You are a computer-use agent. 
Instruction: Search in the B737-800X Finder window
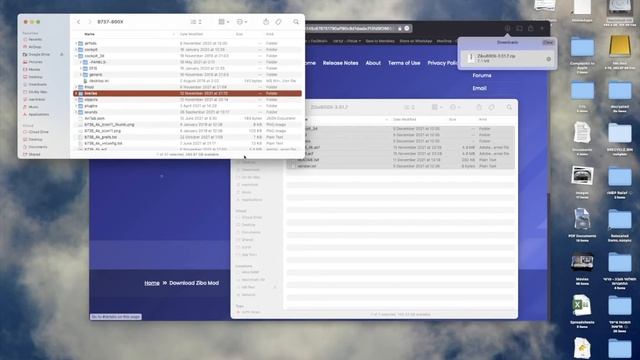pos(296,22)
